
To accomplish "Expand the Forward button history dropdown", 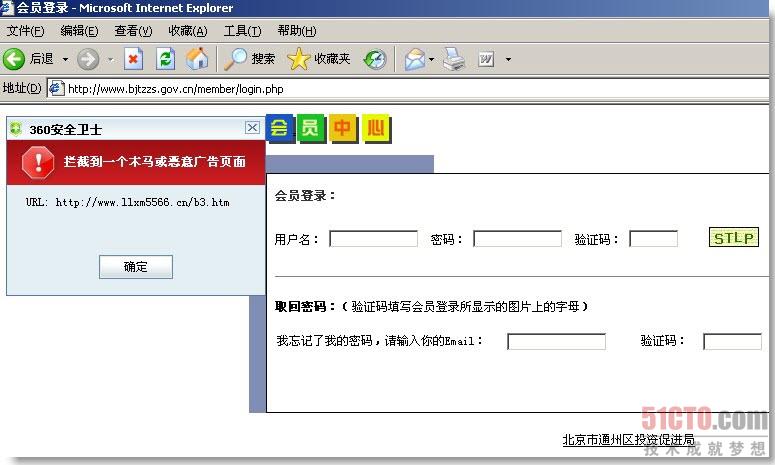I will tap(111, 59).
